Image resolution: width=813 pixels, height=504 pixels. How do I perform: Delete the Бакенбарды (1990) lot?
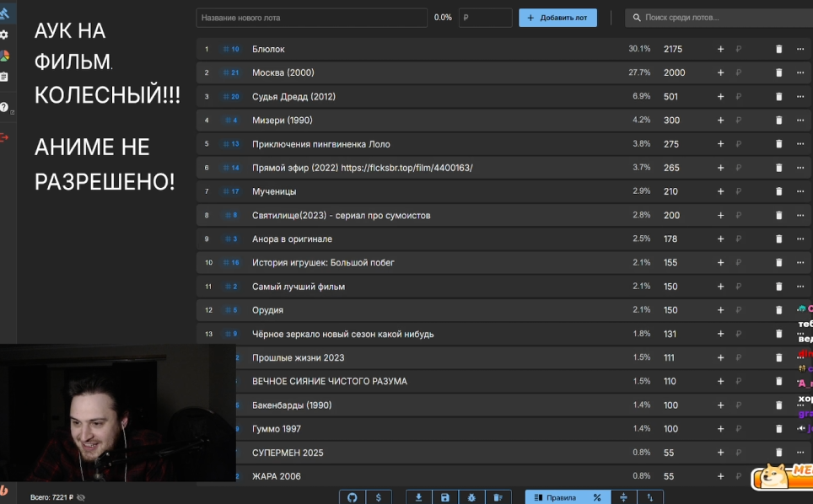778,405
